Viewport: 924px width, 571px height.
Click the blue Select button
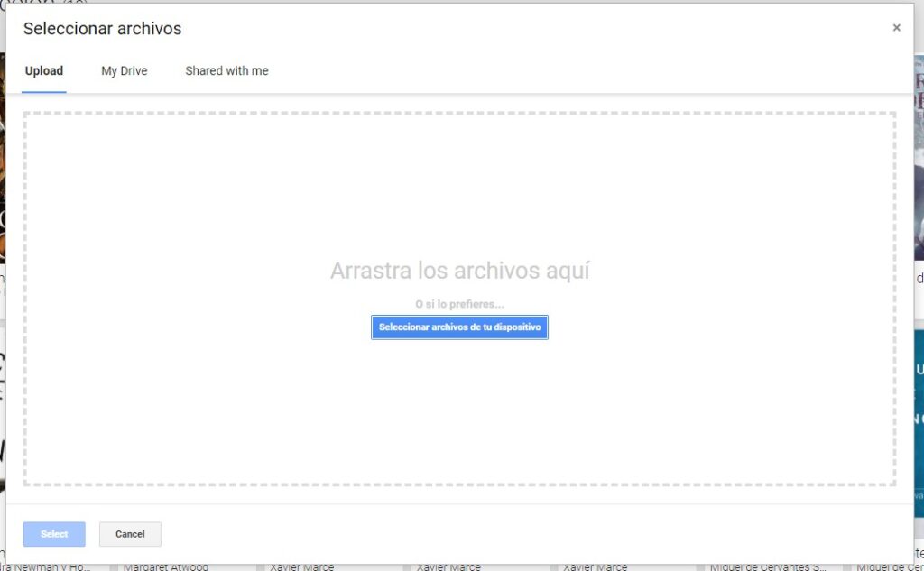tap(54, 534)
